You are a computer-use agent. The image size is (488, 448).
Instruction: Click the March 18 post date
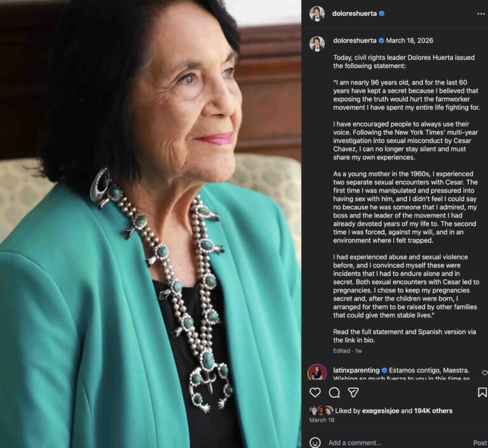(x=322, y=419)
